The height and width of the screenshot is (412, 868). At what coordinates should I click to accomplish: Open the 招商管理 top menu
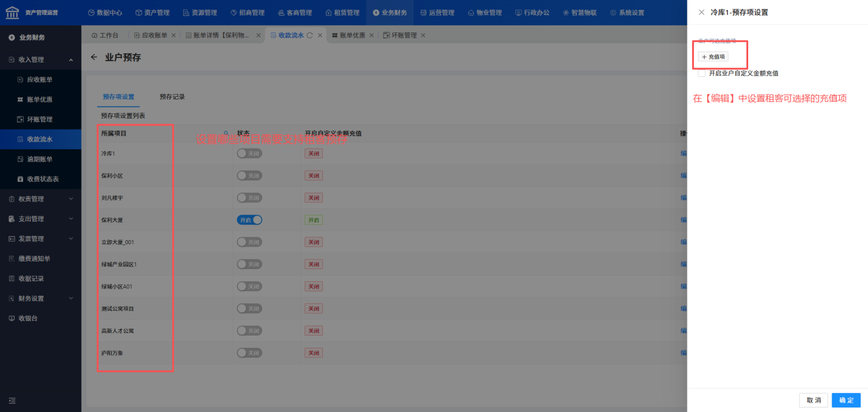[x=247, y=13]
